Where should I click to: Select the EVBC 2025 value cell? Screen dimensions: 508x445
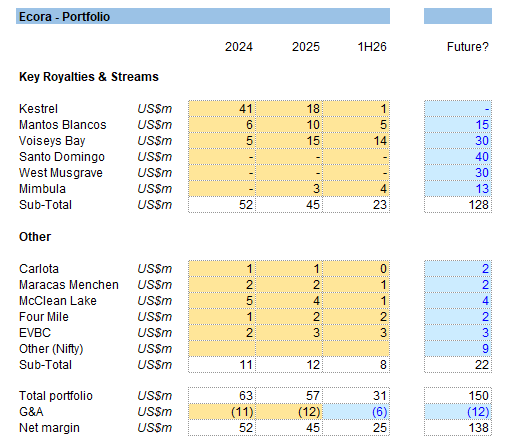coord(289,333)
